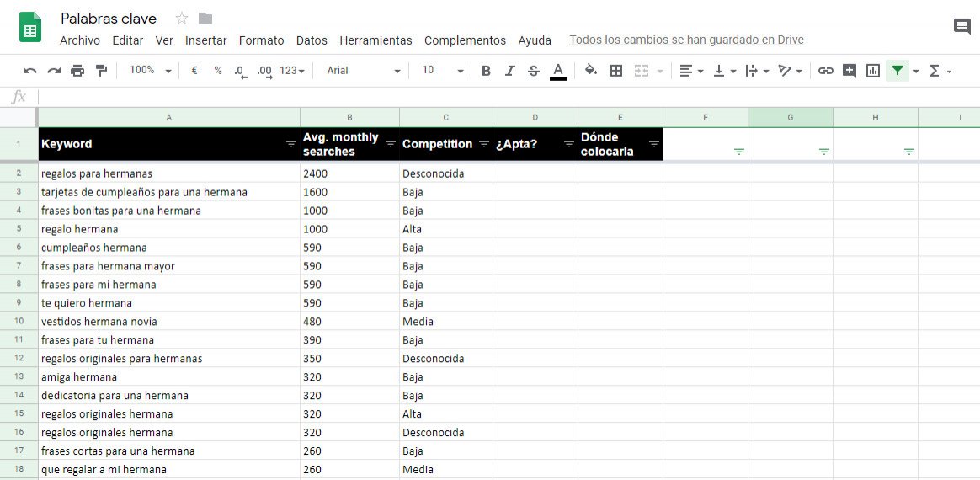The height and width of the screenshot is (480, 980).
Task: Select row 10 header
Action: pos(19,321)
